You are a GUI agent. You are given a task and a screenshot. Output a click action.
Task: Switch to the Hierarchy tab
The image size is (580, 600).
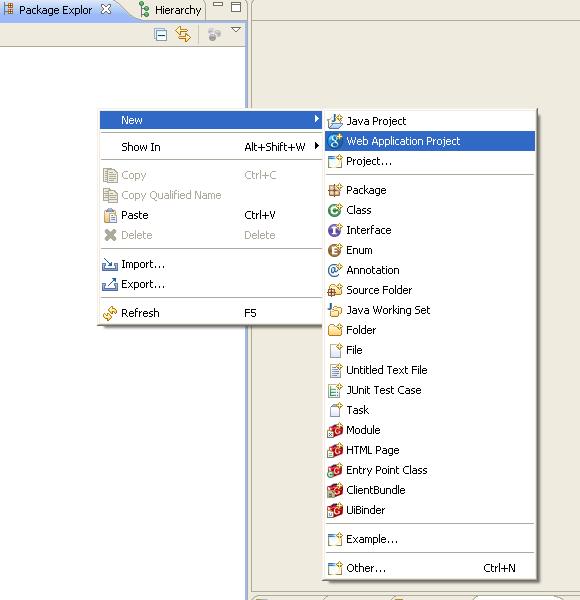tap(171, 10)
